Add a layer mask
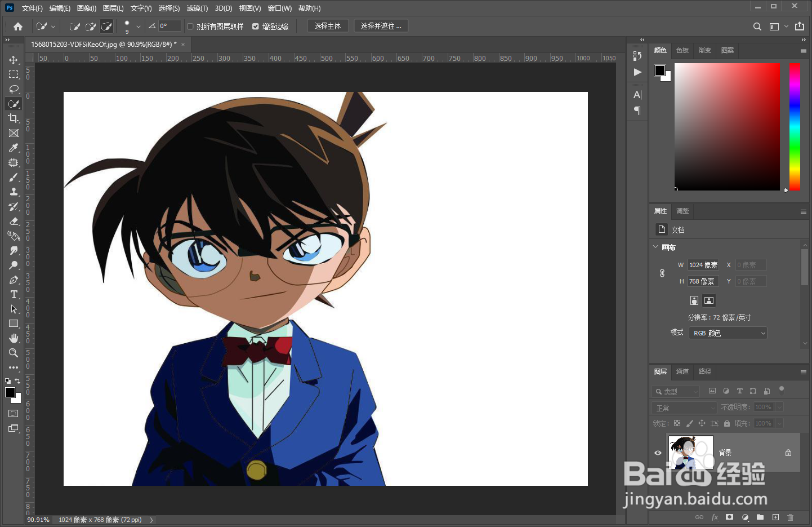This screenshot has width=812, height=527. [730, 517]
